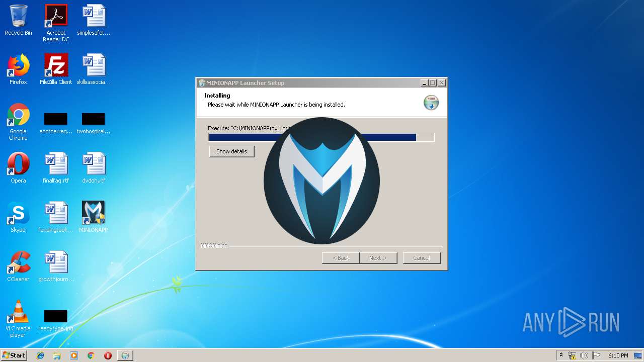
Task: Open Internet Explorer in taskbar
Action: pyautogui.click(x=40, y=355)
